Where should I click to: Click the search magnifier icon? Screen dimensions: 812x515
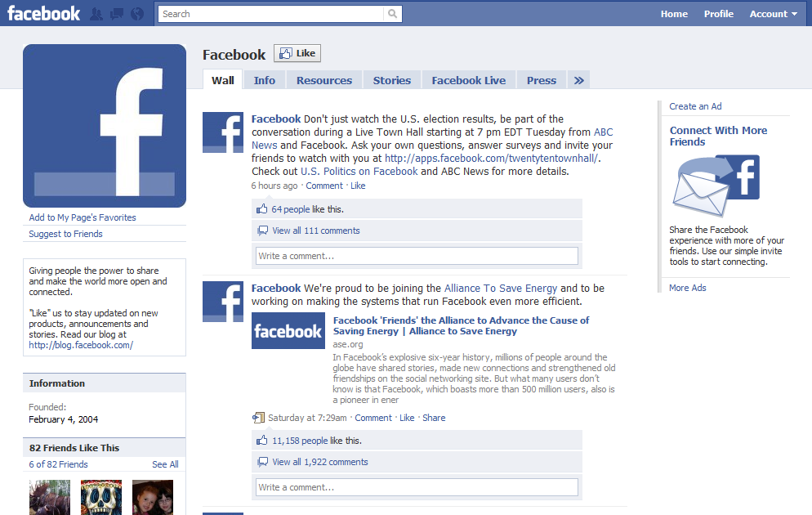click(x=393, y=14)
